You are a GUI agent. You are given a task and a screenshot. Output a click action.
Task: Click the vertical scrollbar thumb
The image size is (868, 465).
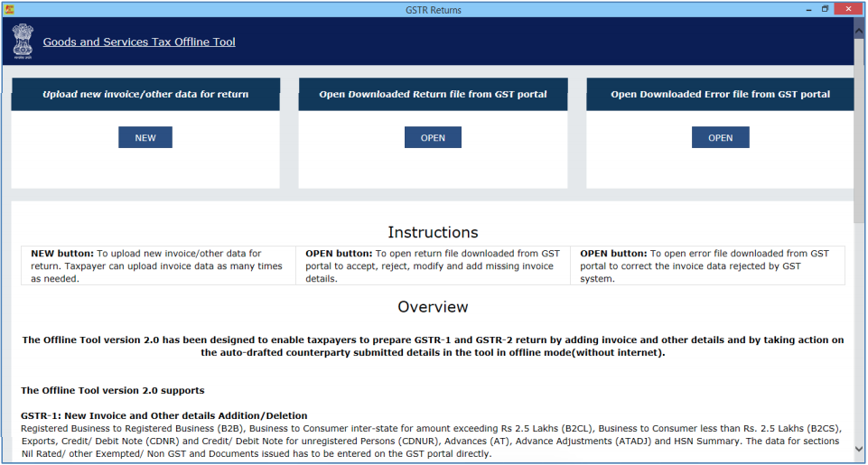[x=859, y=131]
